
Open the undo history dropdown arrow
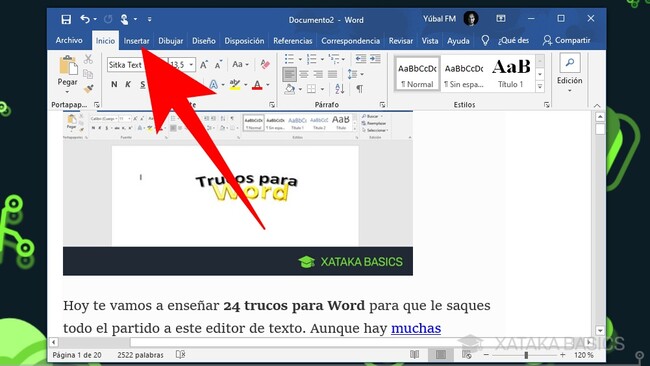(x=95, y=19)
